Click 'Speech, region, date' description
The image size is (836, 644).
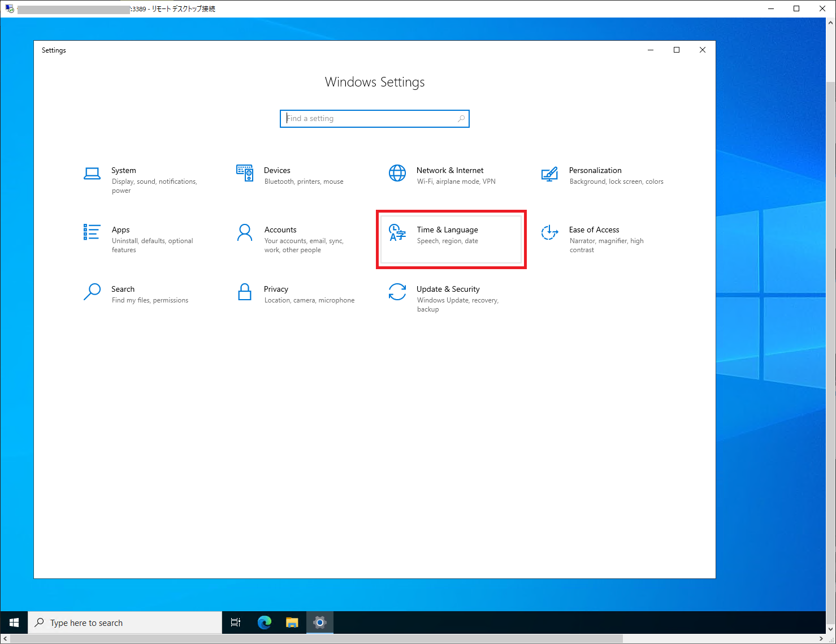[448, 241]
